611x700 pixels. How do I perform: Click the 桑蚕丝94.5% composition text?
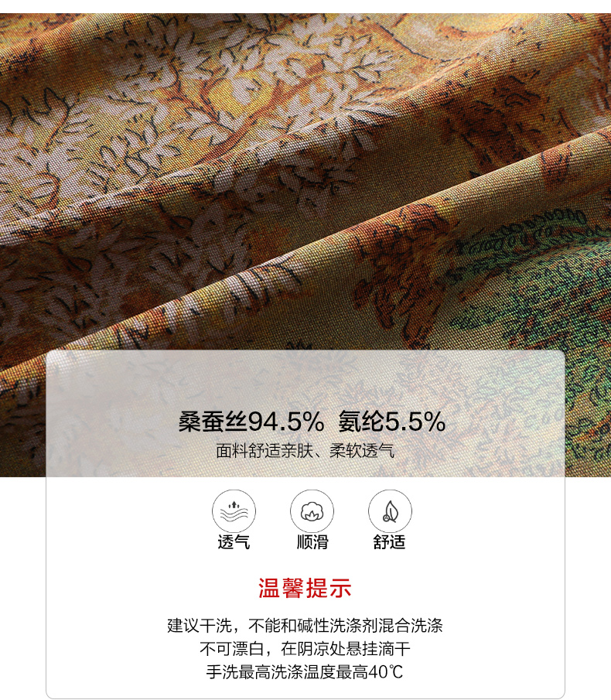pos(251,422)
